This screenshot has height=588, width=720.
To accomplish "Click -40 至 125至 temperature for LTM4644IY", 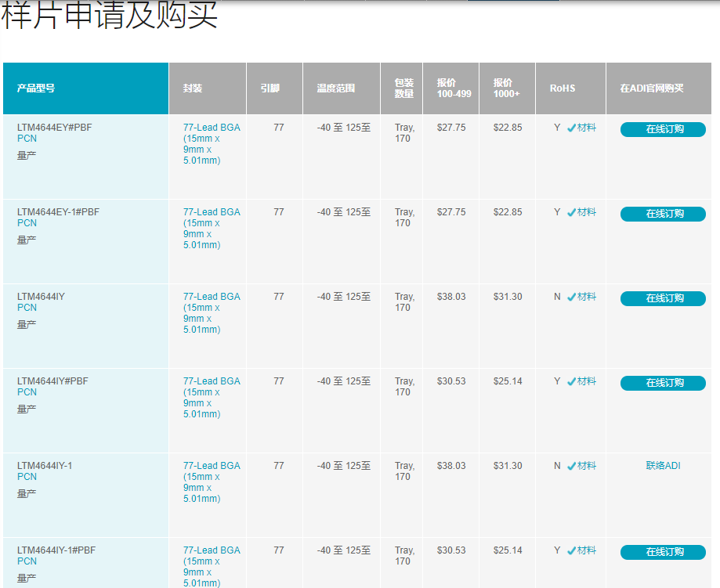I will coord(343,297).
